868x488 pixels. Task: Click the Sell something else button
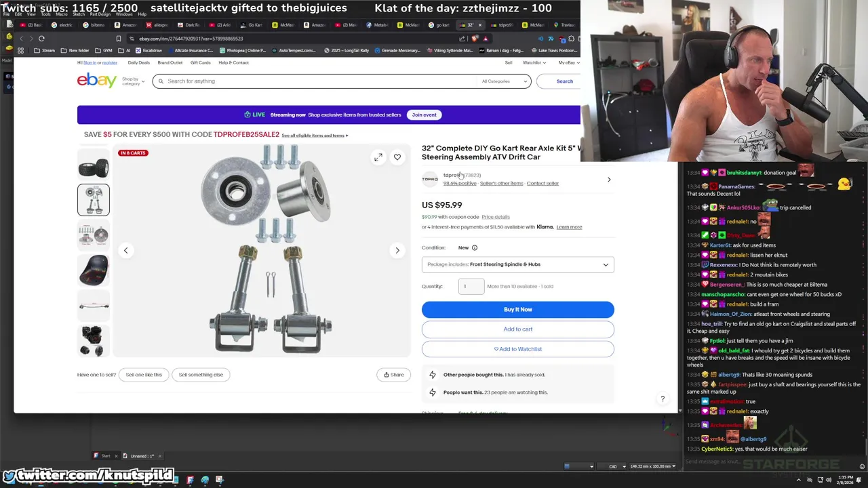click(x=201, y=375)
